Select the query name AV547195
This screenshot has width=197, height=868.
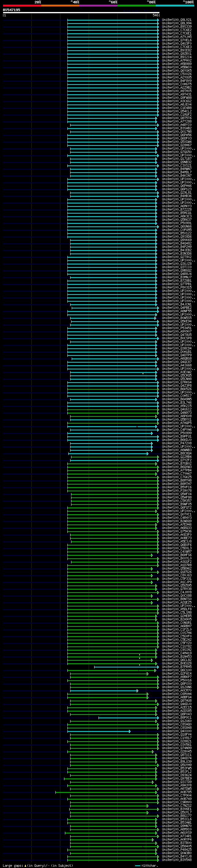tap(11, 10)
